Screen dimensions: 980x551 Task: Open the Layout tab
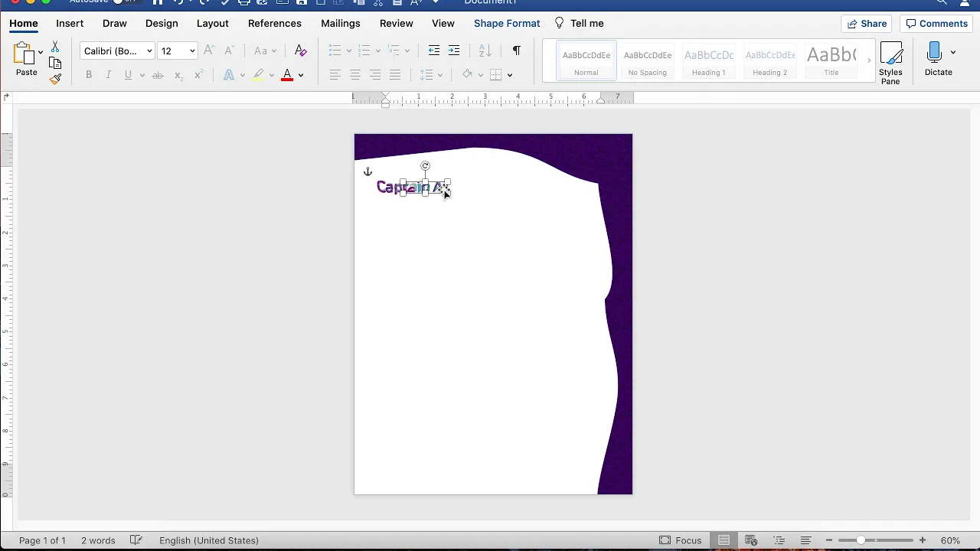tap(213, 24)
